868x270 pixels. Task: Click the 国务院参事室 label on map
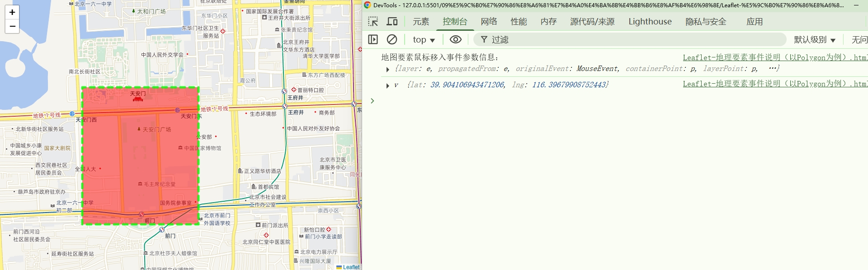coord(176,203)
